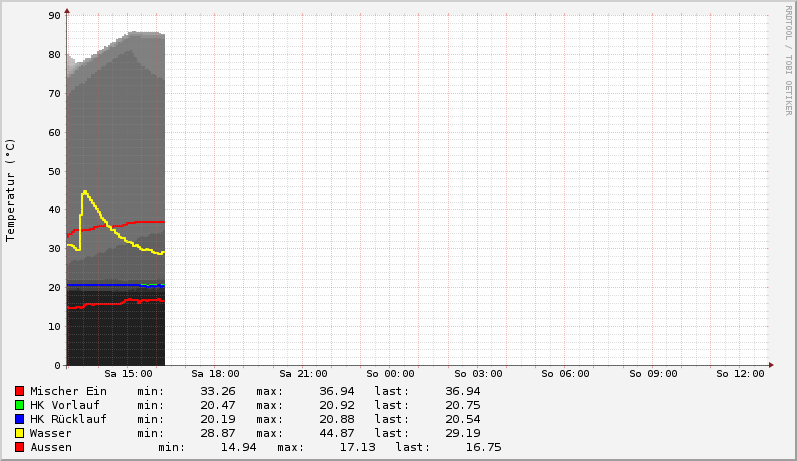Click the 'Sa 15:00' time axis label
The width and height of the screenshot is (797, 461).
(x=135, y=374)
